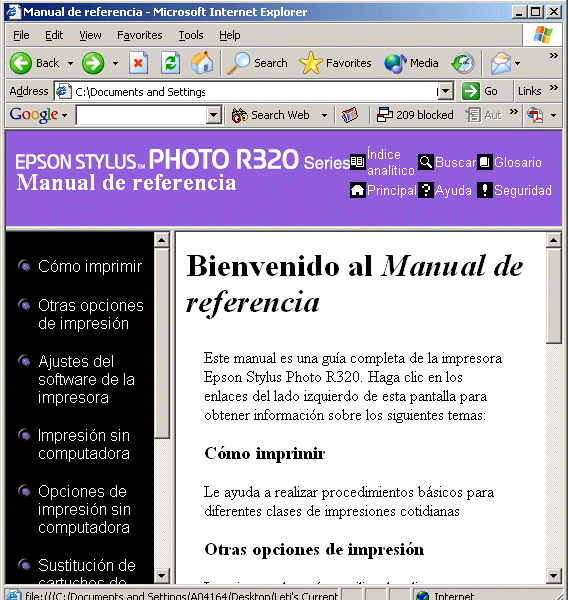This screenshot has height=600, width=568.
Task: Open the Back button history dropdown arrow
Action: click(x=70, y=63)
